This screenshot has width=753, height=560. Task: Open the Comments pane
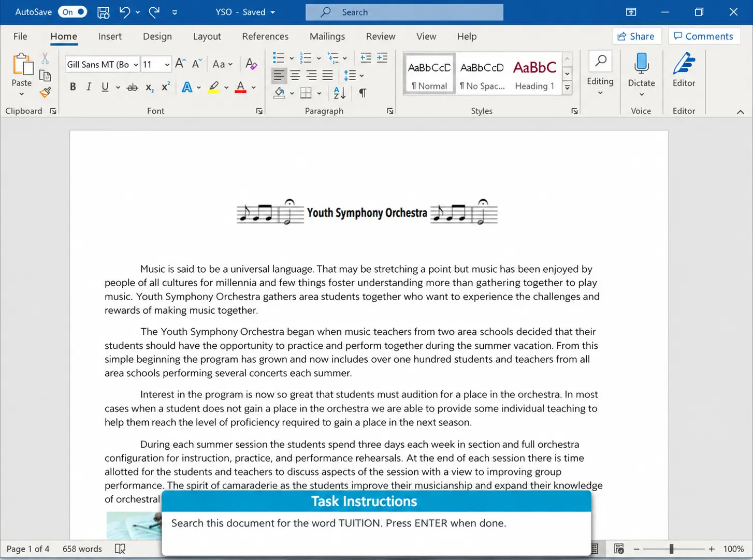pyautogui.click(x=704, y=36)
